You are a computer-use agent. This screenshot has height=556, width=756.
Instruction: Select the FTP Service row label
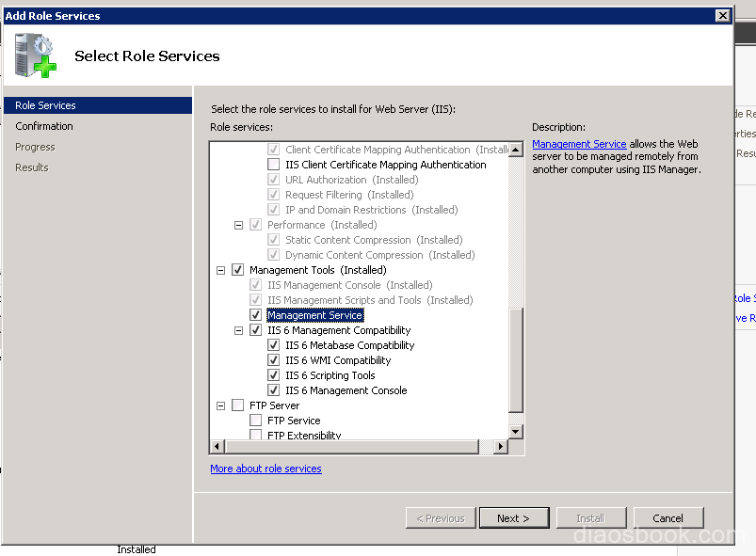[x=294, y=421]
